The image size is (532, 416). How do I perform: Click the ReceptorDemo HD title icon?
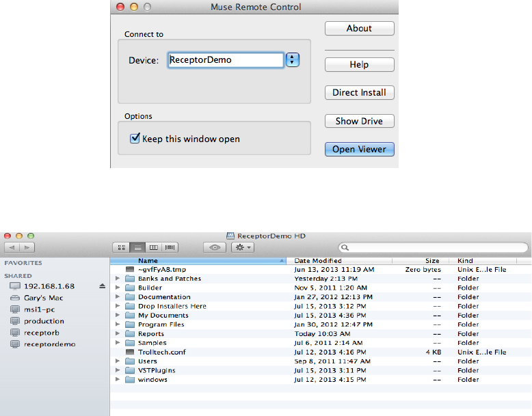point(230,236)
